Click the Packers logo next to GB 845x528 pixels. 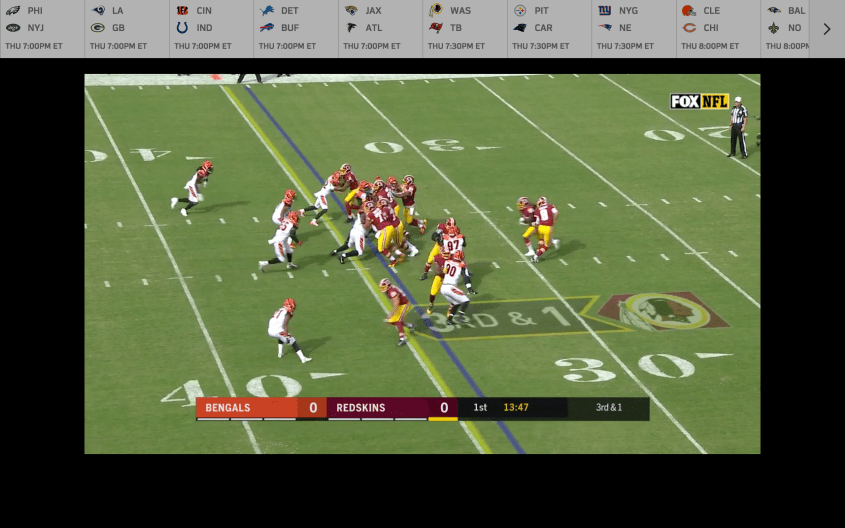point(98,28)
